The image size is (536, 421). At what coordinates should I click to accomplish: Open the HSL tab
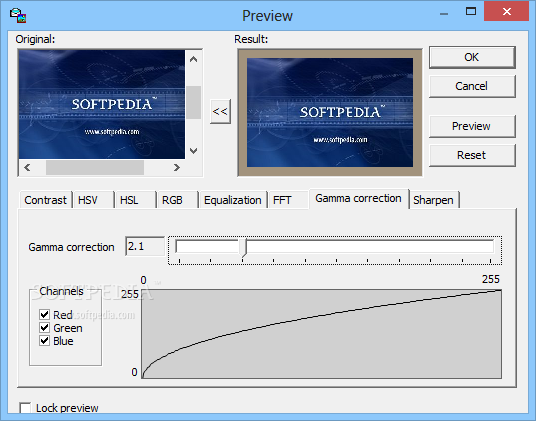click(135, 200)
